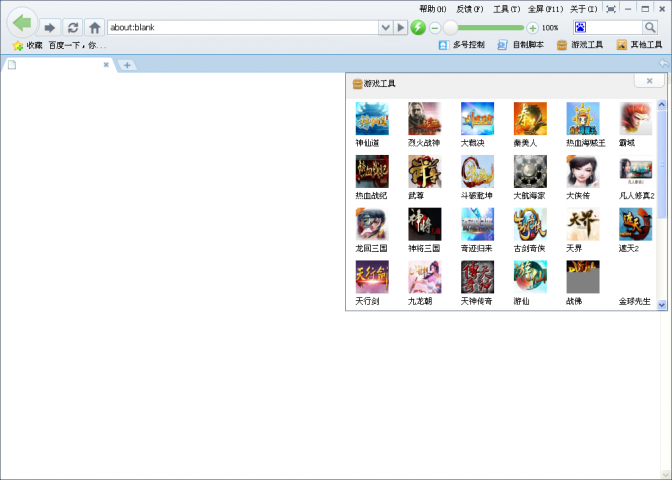Expand the address bar history dropdown
672x480 pixels.
(385, 27)
